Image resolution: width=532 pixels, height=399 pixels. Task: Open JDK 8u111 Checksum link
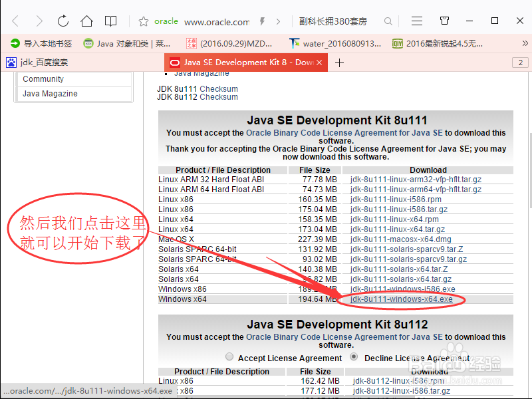coord(219,89)
